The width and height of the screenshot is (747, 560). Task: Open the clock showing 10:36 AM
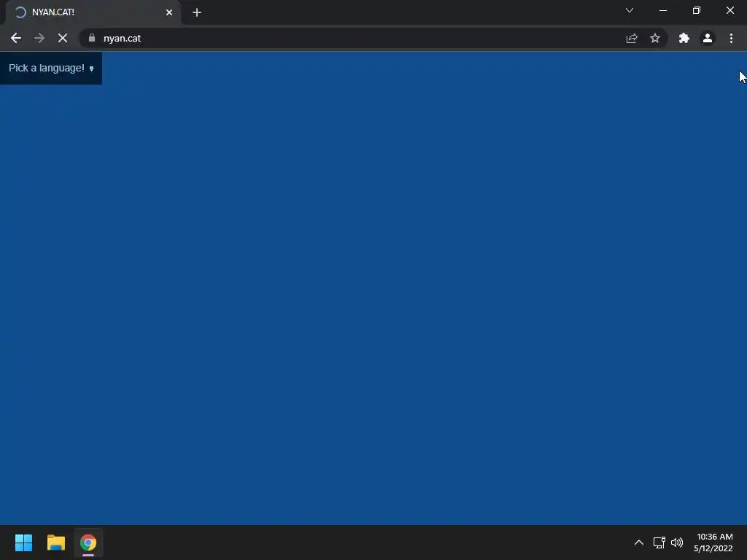click(713, 542)
